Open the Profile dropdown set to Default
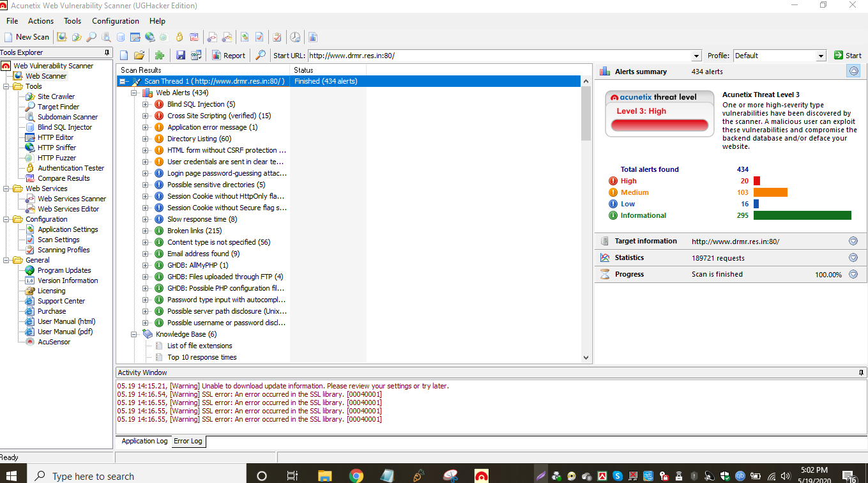 pyautogui.click(x=779, y=56)
